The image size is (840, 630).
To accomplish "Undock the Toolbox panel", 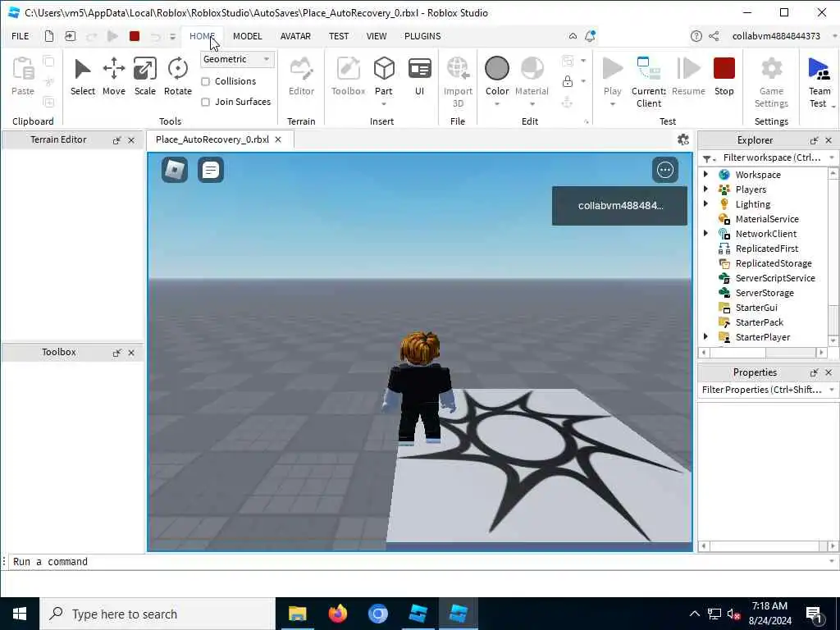I will click(x=116, y=353).
